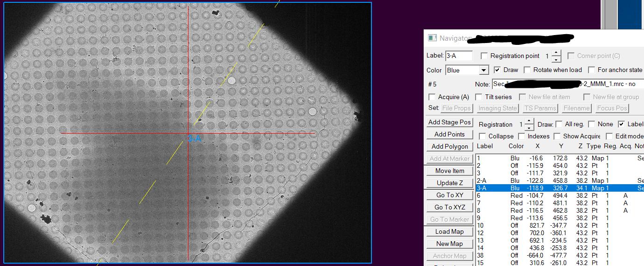Select list row 1 at X -16.6
This screenshot has width=644, height=266.
[x=560, y=158]
